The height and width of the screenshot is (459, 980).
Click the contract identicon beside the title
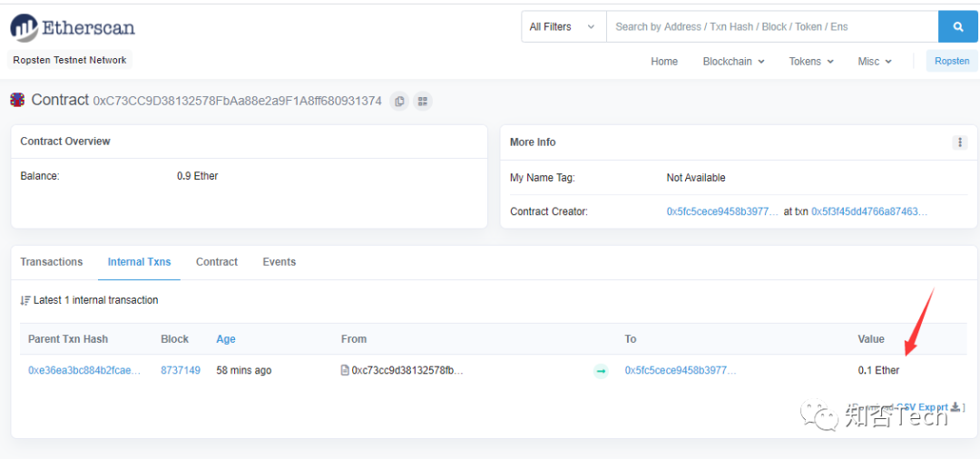tap(17, 100)
